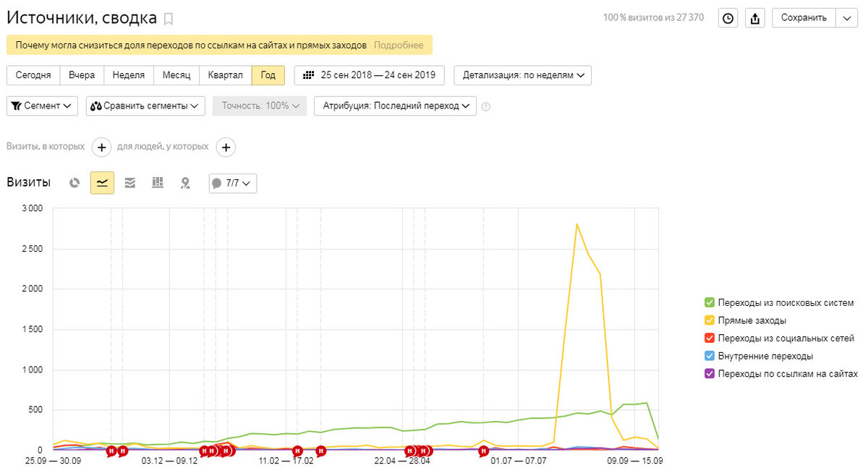Screen dimensions: 868x473
Task: Select the Неделя period tab
Action: pos(129,75)
